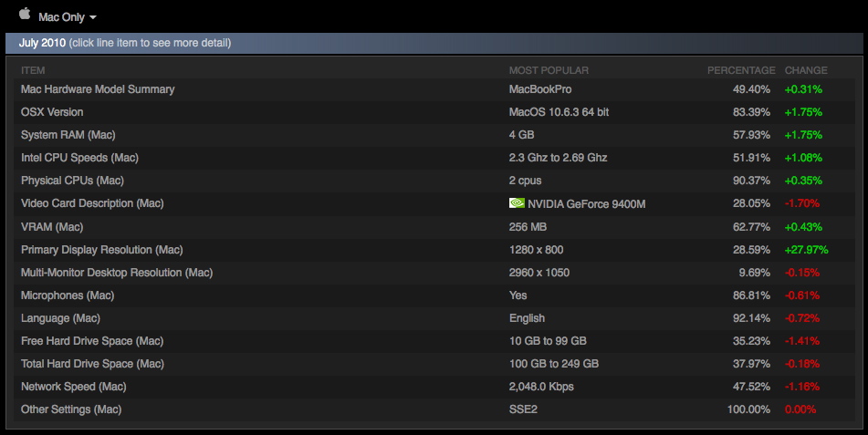Expand Other Settings (Mac) line item
This screenshot has height=435, width=868.
[434, 409]
